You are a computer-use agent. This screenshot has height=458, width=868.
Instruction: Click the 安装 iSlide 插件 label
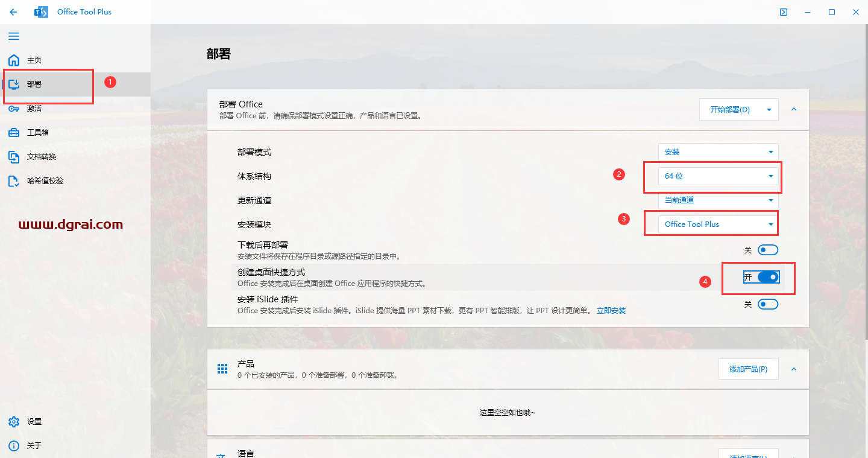click(x=268, y=299)
